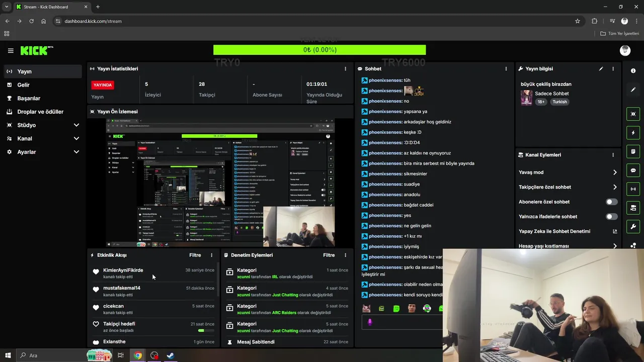Open Etkinlik Akışı three-dot menu
644x362 pixels.
211,255
